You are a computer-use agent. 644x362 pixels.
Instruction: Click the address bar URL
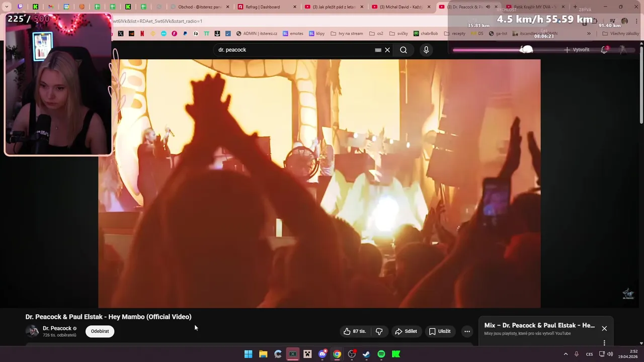(157, 21)
